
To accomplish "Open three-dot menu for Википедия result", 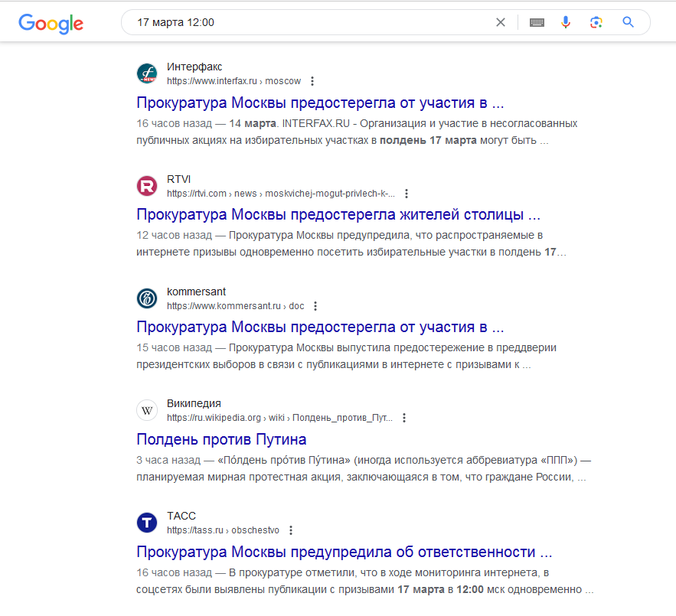I will [x=404, y=418].
